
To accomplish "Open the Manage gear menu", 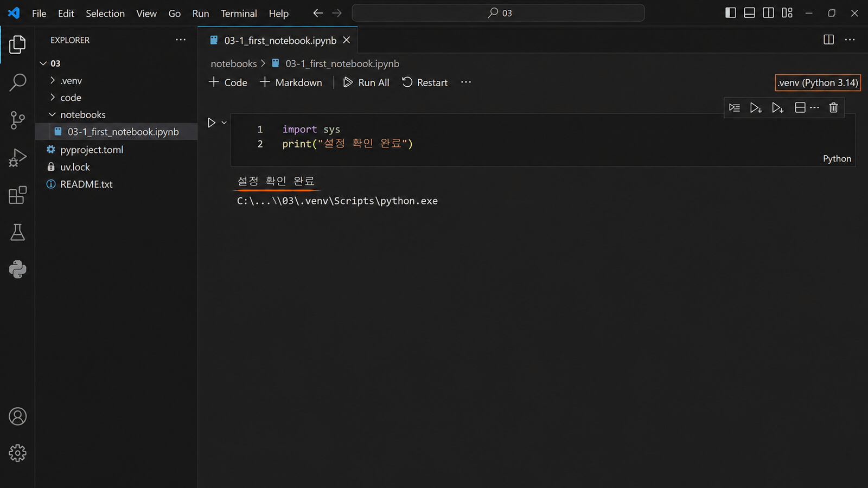I will pyautogui.click(x=17, y=453).
